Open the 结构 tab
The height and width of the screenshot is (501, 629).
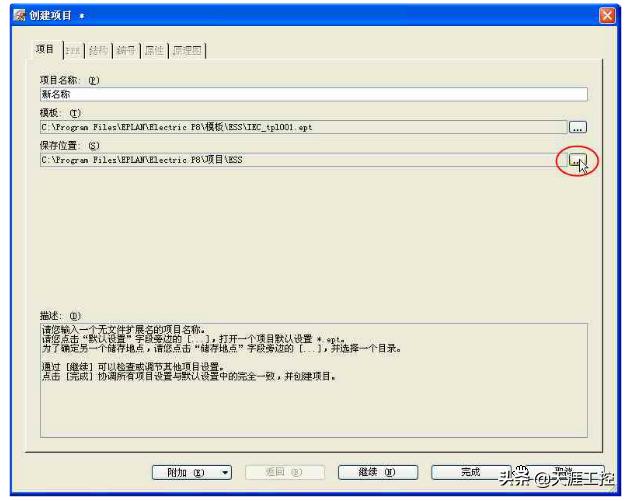tap(98, 51)
